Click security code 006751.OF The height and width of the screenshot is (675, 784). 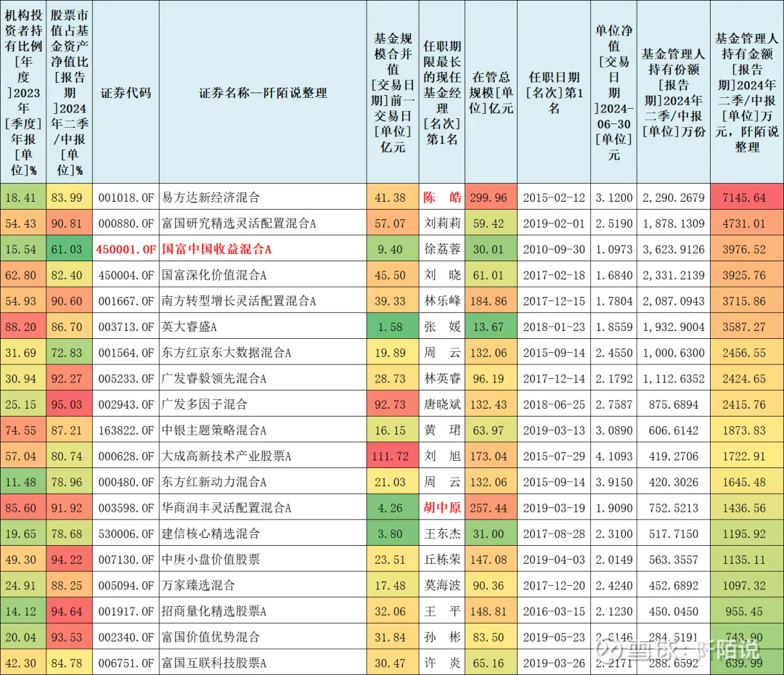[x=126, y=663]
